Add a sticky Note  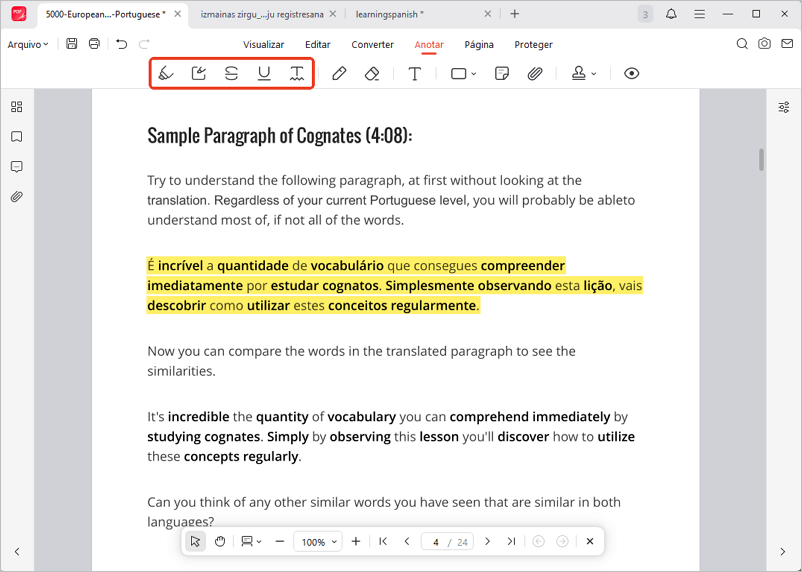pyautogui.click(x=502, y=74)
